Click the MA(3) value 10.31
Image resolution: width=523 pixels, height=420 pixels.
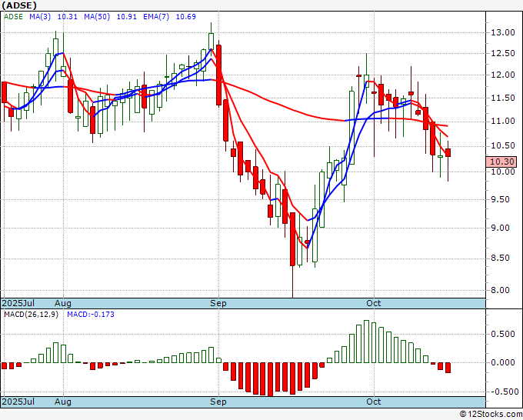[x=68, y=17]
